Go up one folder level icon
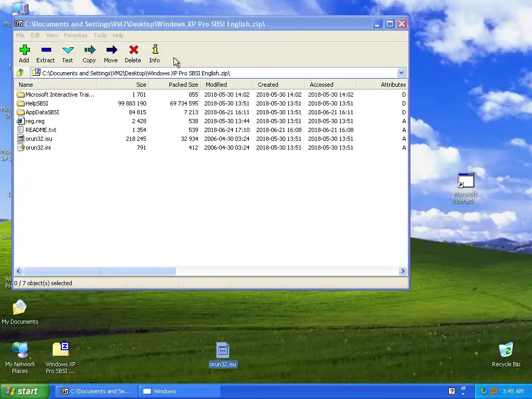The height and width of the screenshot is (399, 532). click(20, 73)
